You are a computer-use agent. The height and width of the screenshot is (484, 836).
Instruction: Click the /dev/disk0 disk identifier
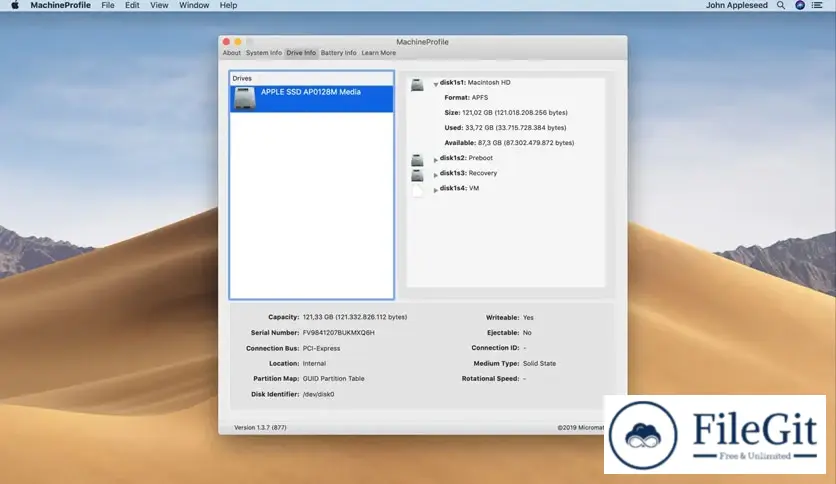pos(318,394)
